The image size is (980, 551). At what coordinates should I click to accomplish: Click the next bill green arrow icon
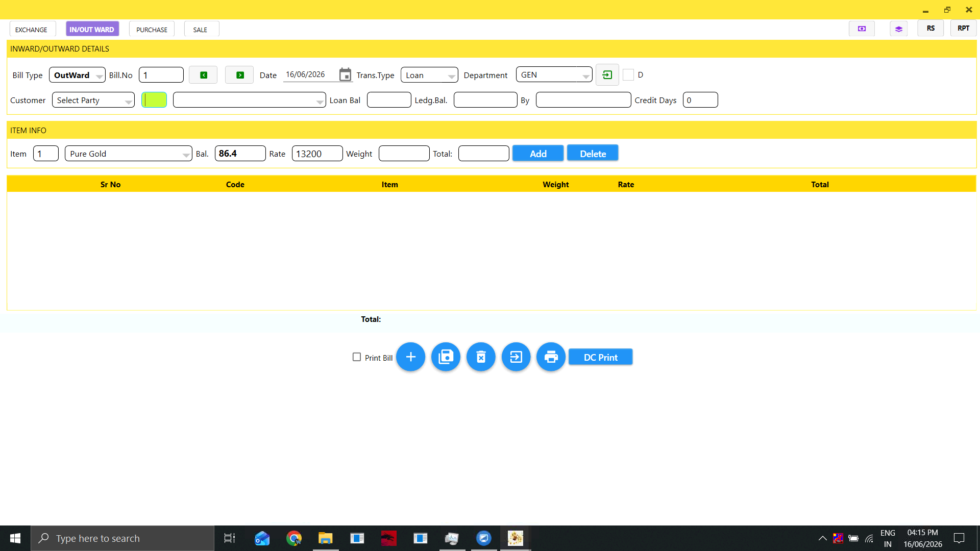coord(239,75)
